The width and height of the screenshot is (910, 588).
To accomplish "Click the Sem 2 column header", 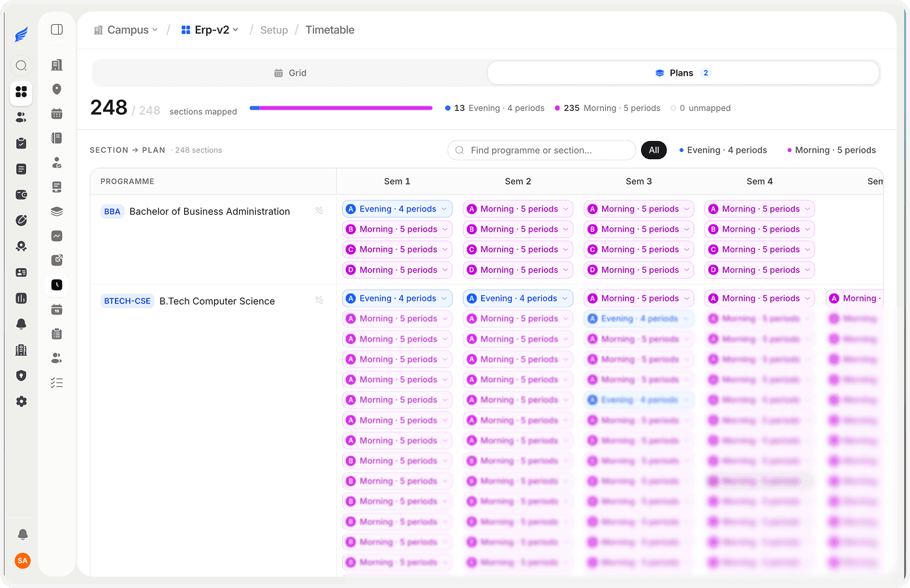I will (518, 181).
